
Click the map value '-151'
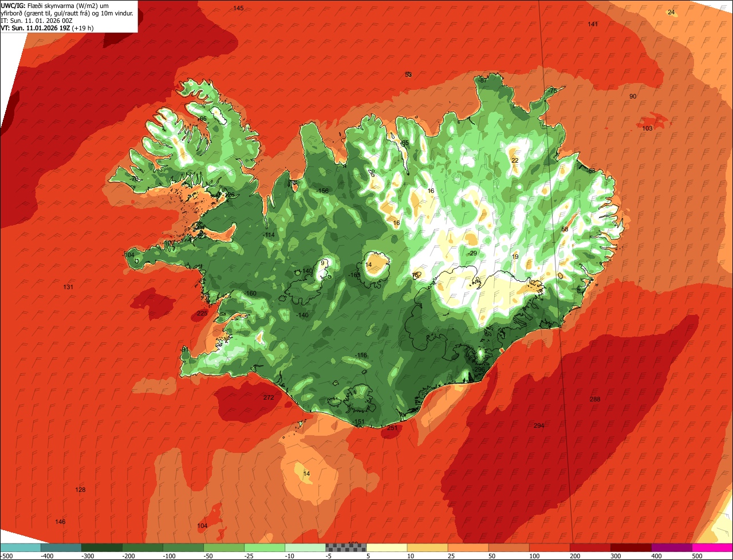tap(358, 422)
